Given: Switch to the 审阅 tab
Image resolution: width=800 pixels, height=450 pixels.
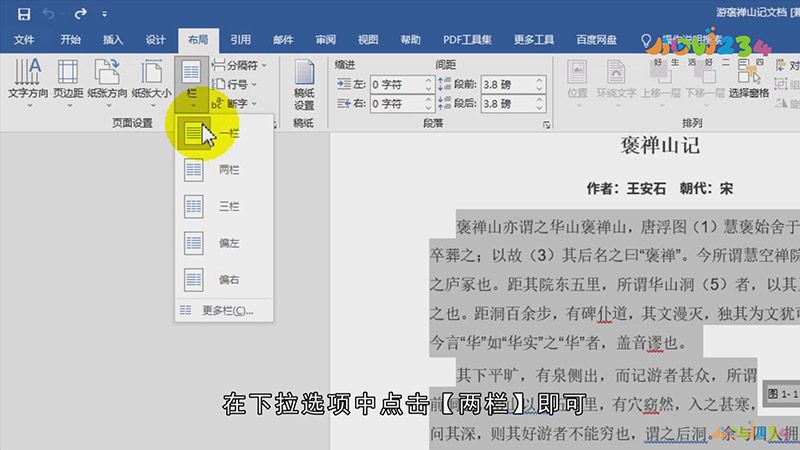Looking at the screenshot, I should (x=326, y=40).
